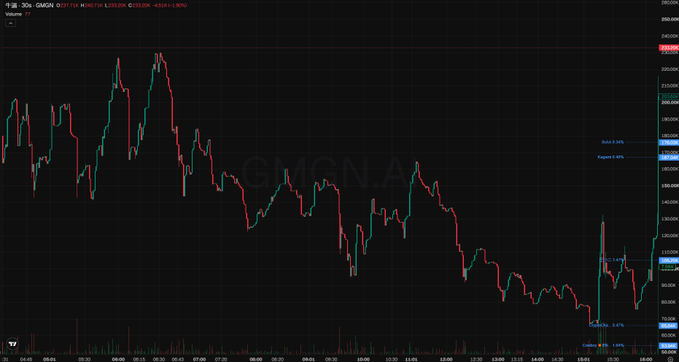Click the 07:00 time axis label

pyautogui.click(x=199, y=359)
